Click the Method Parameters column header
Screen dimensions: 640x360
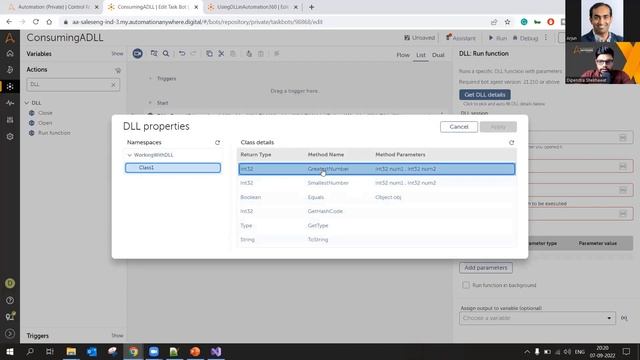(x=400, y=155)
